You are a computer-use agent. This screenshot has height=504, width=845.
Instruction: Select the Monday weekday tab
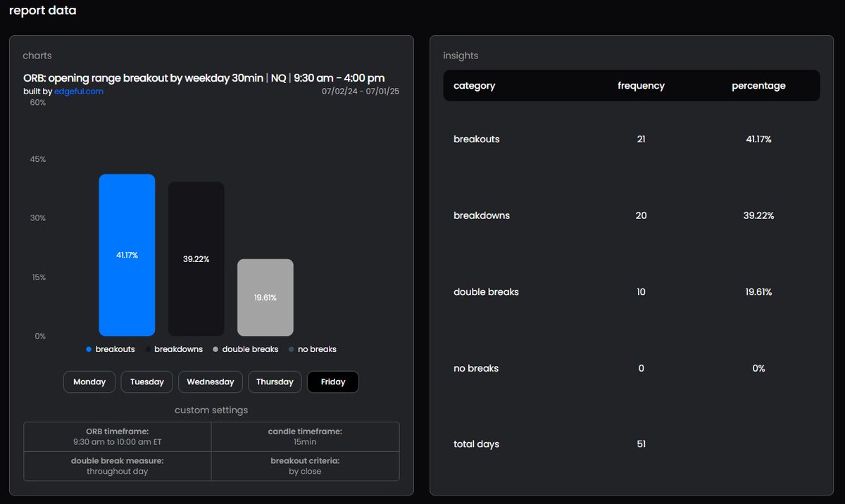(x=89, y=382)
